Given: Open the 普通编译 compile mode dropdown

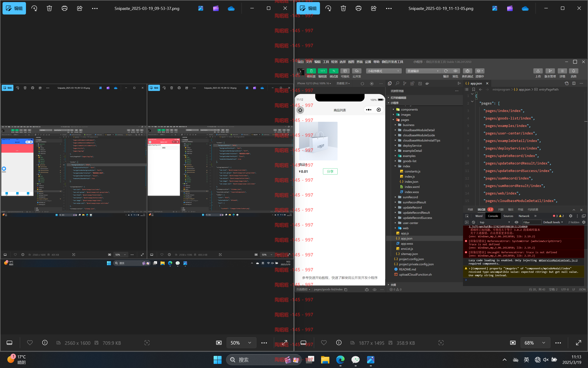Looking at the screenshot, I should click(423, 71).
